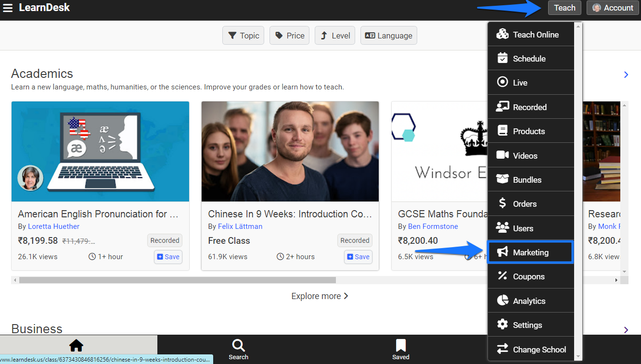641x364 pixels.
Task: Select Videos from Teach menu
Action: [531, 155]
